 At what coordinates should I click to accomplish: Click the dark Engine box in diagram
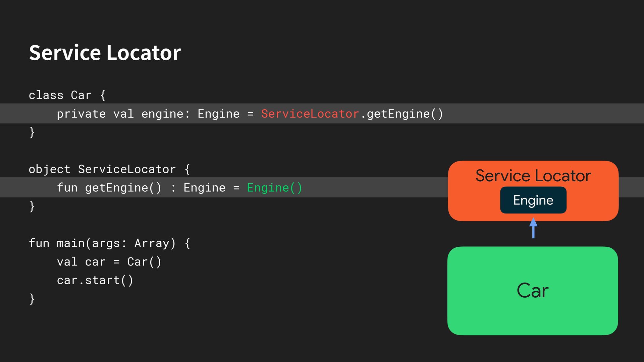(x=533, y=200)
